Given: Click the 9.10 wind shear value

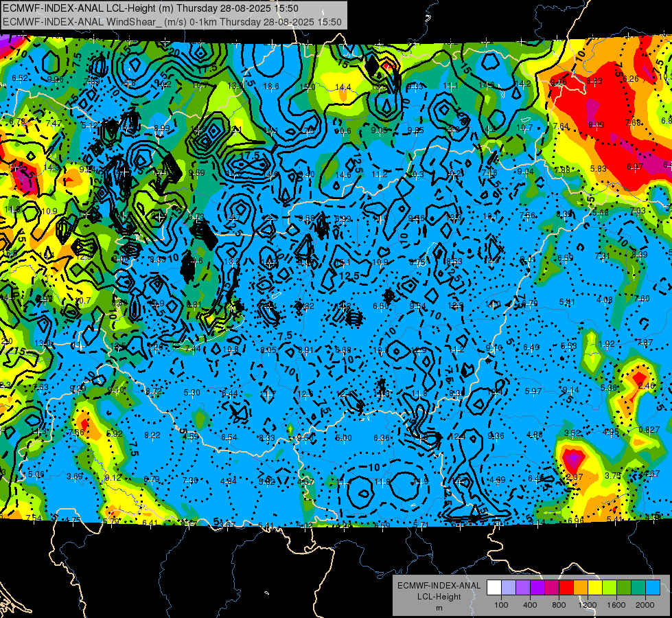Looking at the screenshot, I should pyautogui.click(x=494, y=348).
